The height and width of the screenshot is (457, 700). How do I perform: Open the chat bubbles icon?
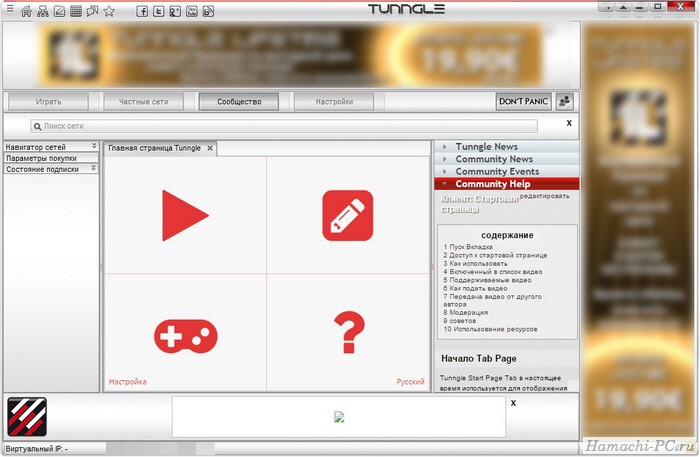tap(92, 11)
